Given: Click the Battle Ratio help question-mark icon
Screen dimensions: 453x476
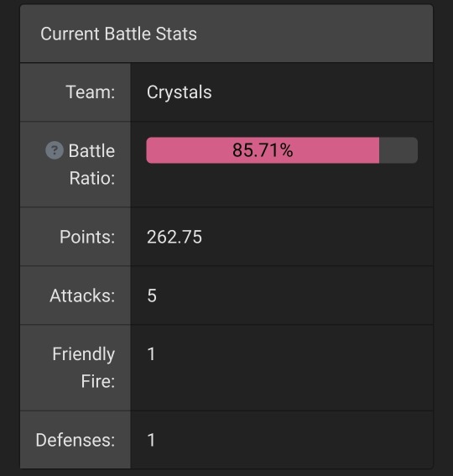Looking at the screenshot, I should [55, 150].
